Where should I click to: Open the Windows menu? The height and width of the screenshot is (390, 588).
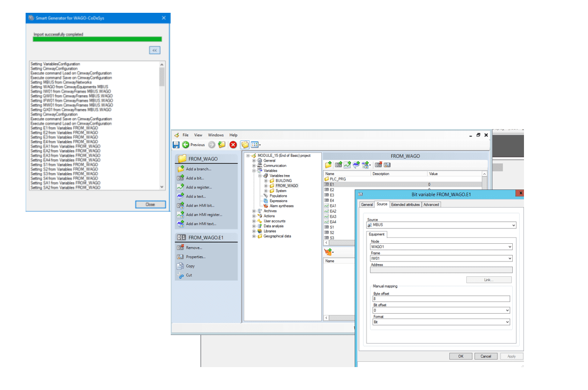(x=216, y=135)
